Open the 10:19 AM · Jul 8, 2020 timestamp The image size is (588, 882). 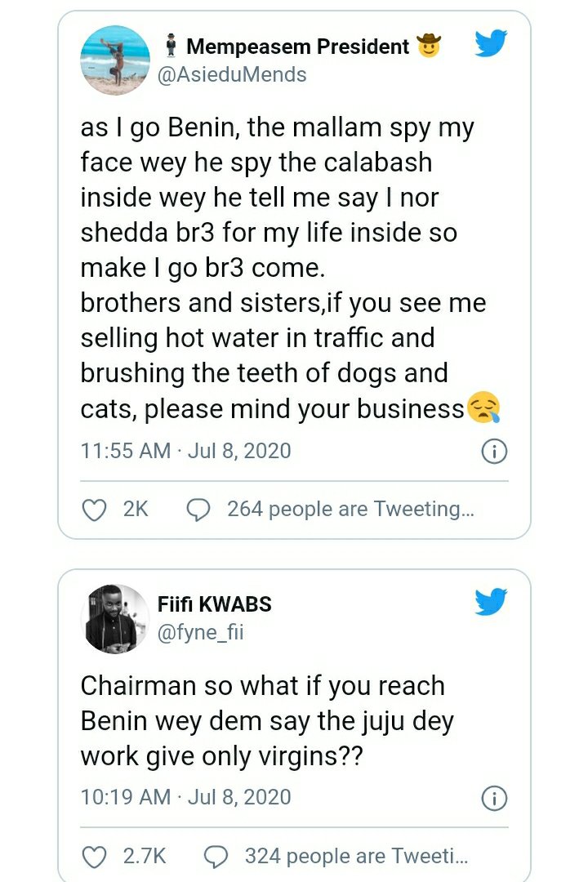click(x=185, y=796)
